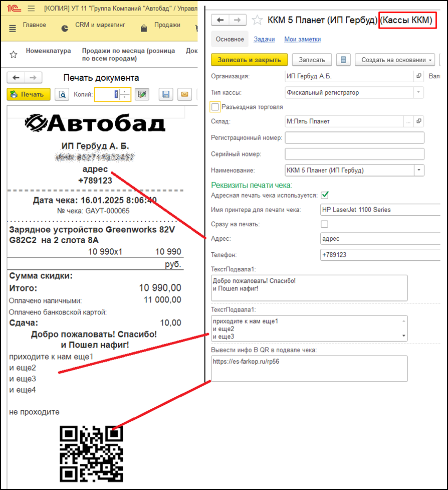Screen dimensions: 448x490
Task: Enable the Разъездная торговля checkbox
Action: tap(215, 107)
